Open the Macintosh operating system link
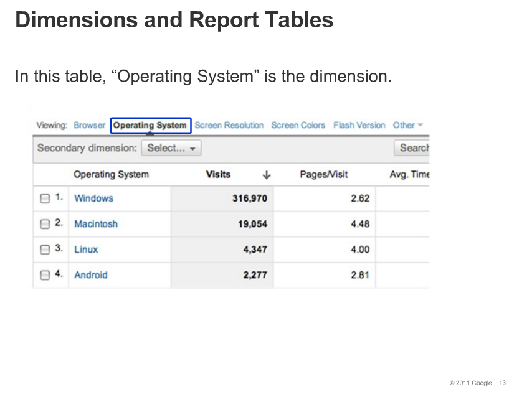532x397 pixels. pyautogui.click(x=96, y=224)
